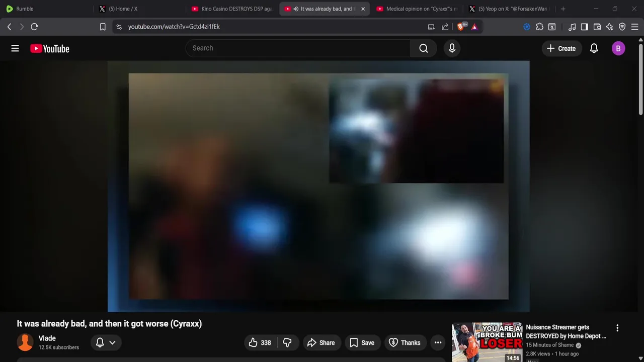Click the page vertical scrollbar
644x362 pixels.
click(x=640, y=80)
